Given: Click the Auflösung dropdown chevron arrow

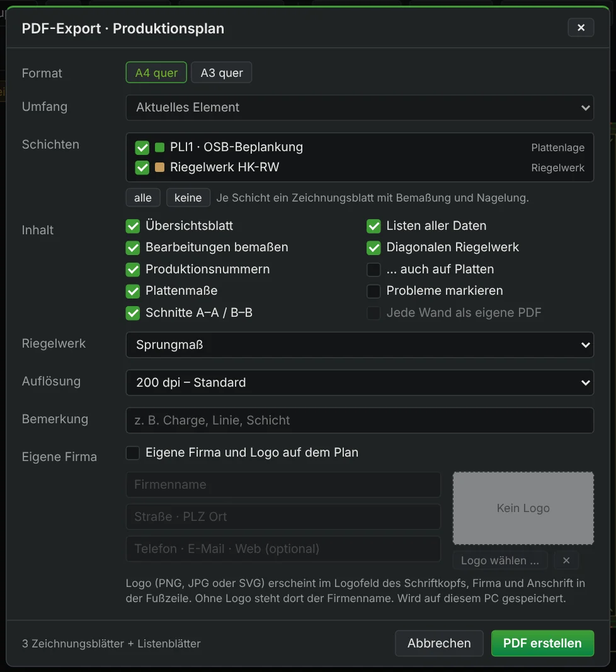Looking at the screenshot, I should 585,383.
